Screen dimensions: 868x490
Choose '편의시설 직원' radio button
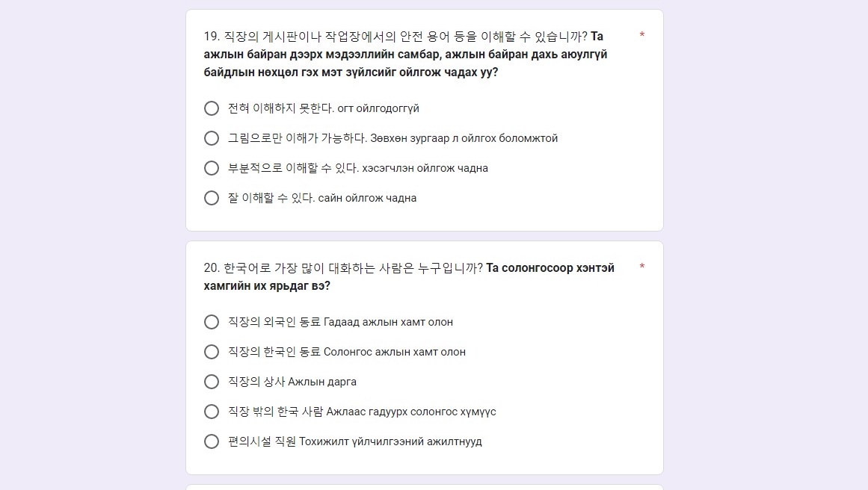point(212,441)
